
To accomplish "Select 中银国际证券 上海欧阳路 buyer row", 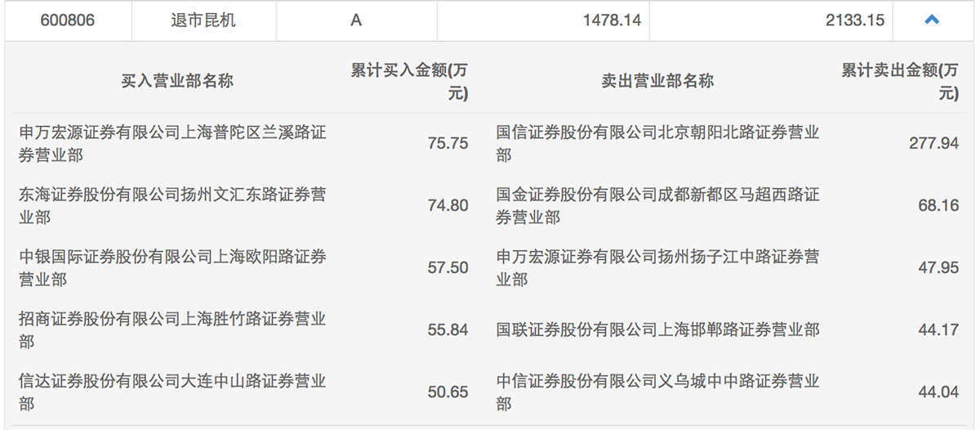I will [173, 267].
